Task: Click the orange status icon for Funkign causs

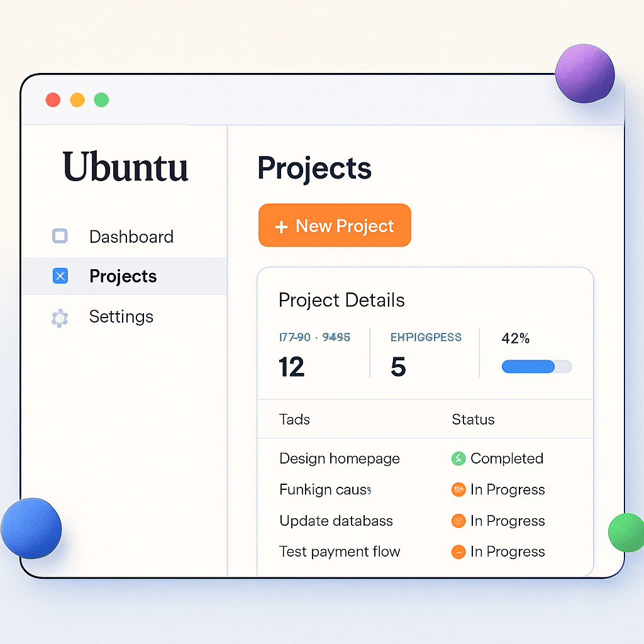Action: (458, 489)
